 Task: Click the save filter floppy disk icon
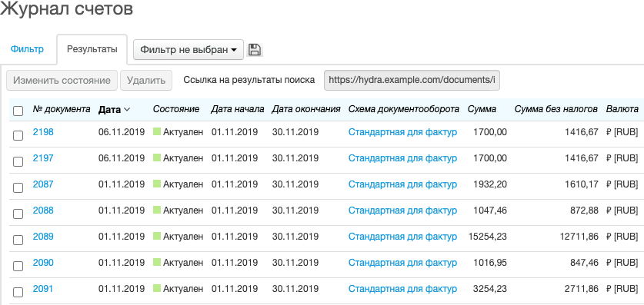point(255,50)
